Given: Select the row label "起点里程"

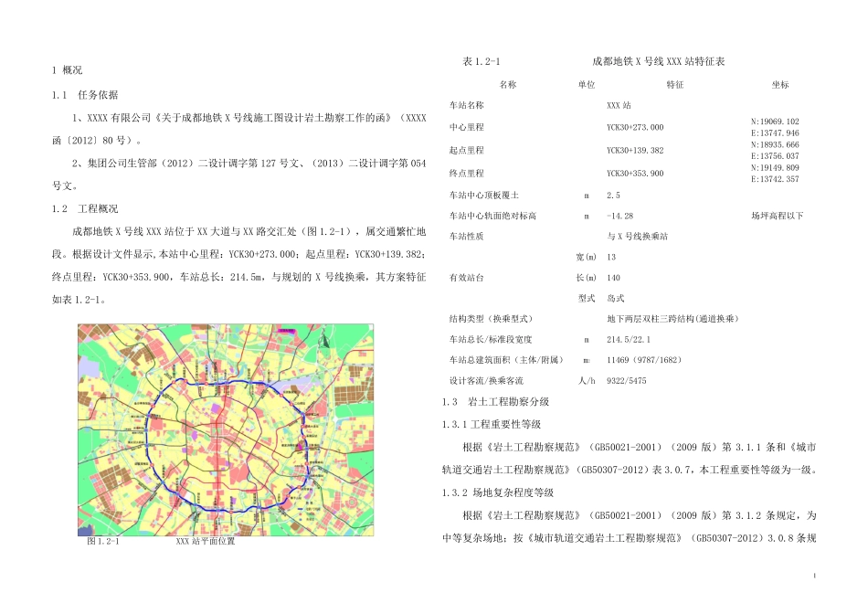Looking at the screenshot, I should pyautogui.click(x=466, y=150).
